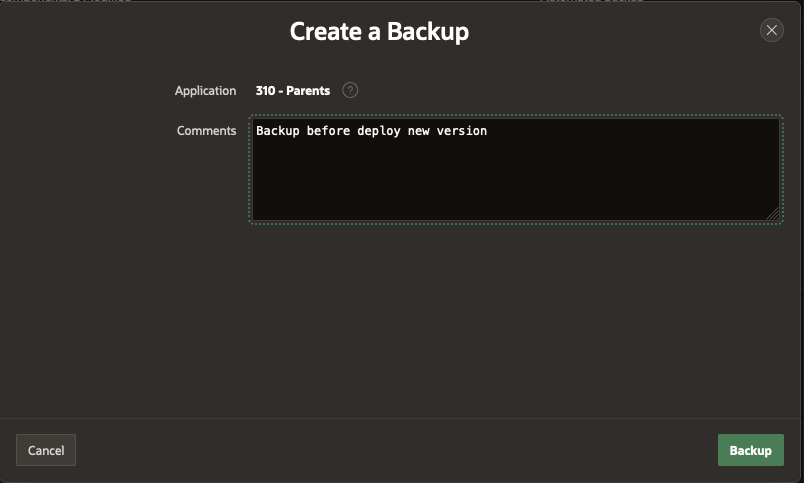Select the 310 - Parents application name
The height and width of the screenshot is (483, 804).
coord(292,90)
